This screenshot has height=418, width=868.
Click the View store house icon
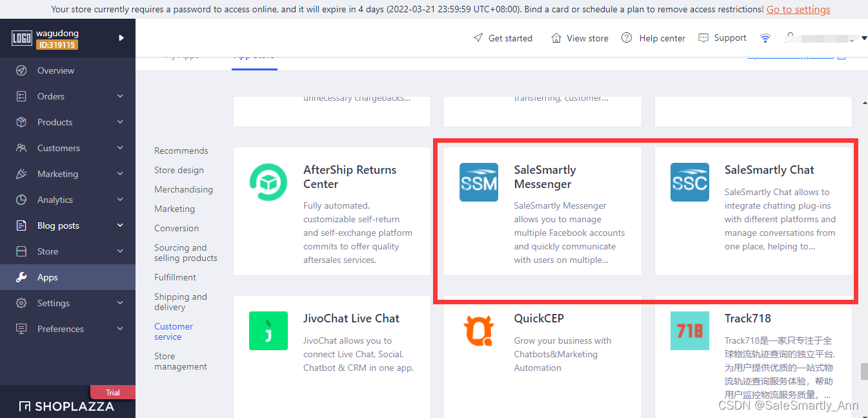tap(556, 38)
